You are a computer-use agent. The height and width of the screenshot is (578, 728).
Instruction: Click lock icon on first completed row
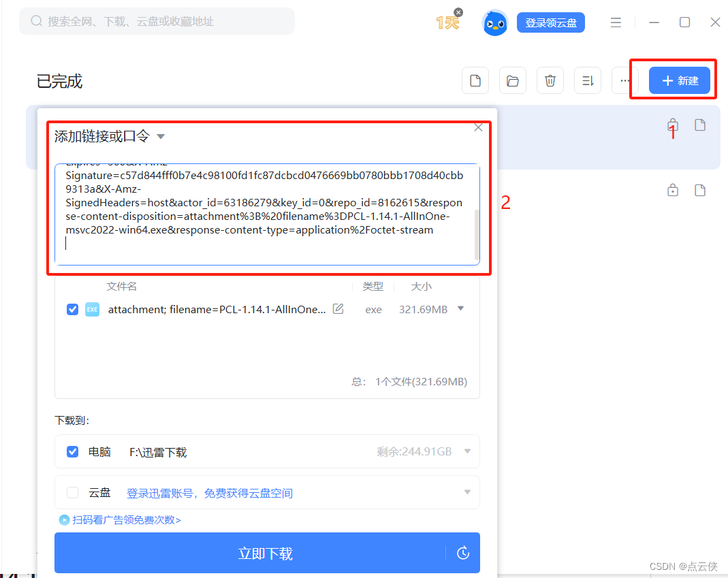pyautogui.click(x=673, y=125)
